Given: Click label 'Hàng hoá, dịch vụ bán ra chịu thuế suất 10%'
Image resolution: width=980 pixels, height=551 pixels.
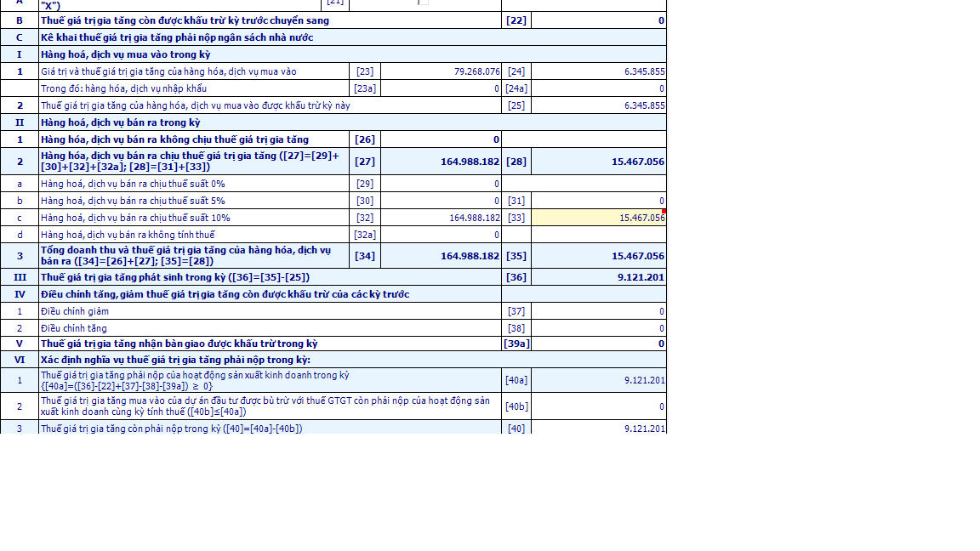Looking at the screenshot, I should point(135,218).
